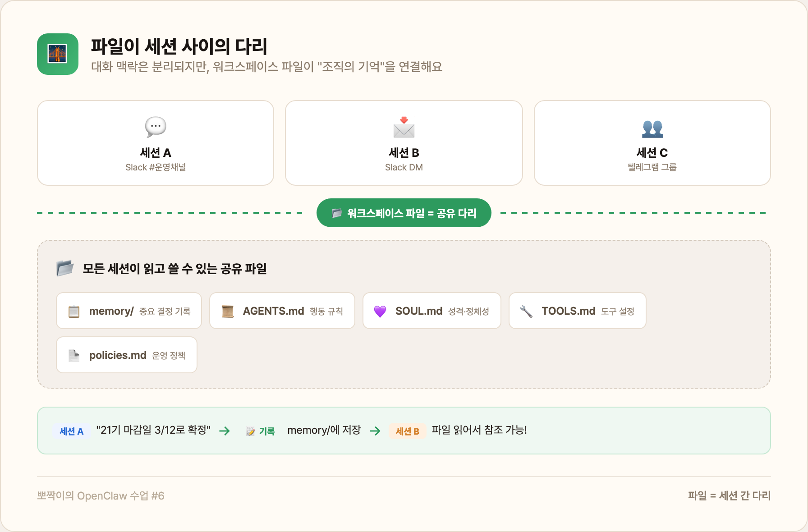
Task: Click the wrench icon next to TOOLS.md
Action: click(x=526, y=310)
